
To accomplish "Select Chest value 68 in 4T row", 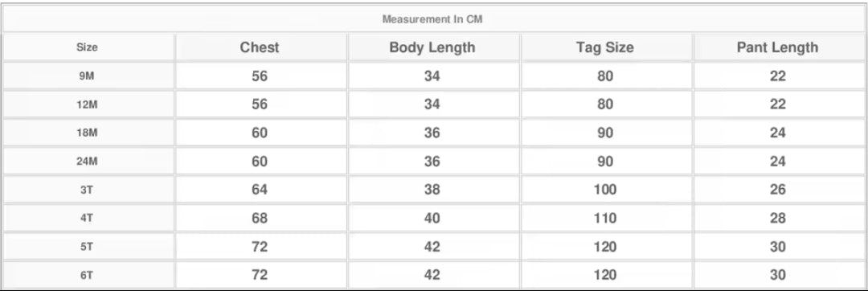I will click(x=260, y=219).
